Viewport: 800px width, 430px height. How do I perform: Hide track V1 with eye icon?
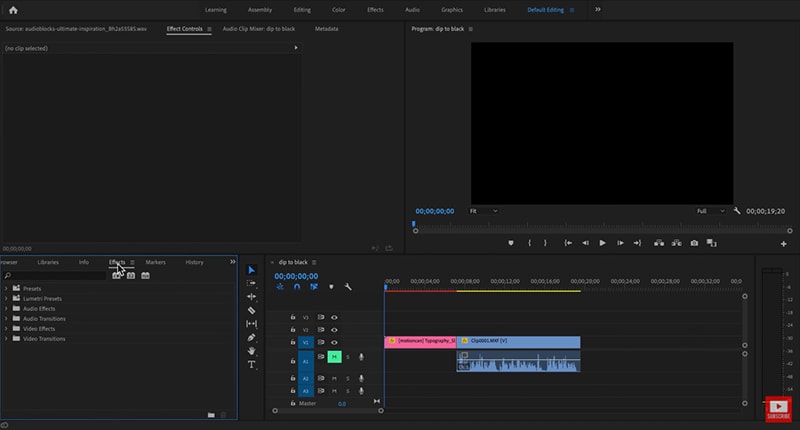tap(334, 342)
